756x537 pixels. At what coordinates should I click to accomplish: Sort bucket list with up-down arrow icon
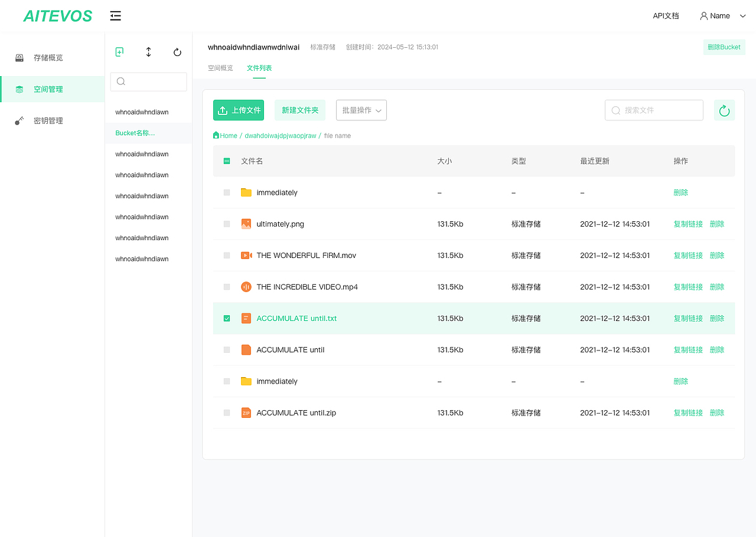[x=148, y=52]
